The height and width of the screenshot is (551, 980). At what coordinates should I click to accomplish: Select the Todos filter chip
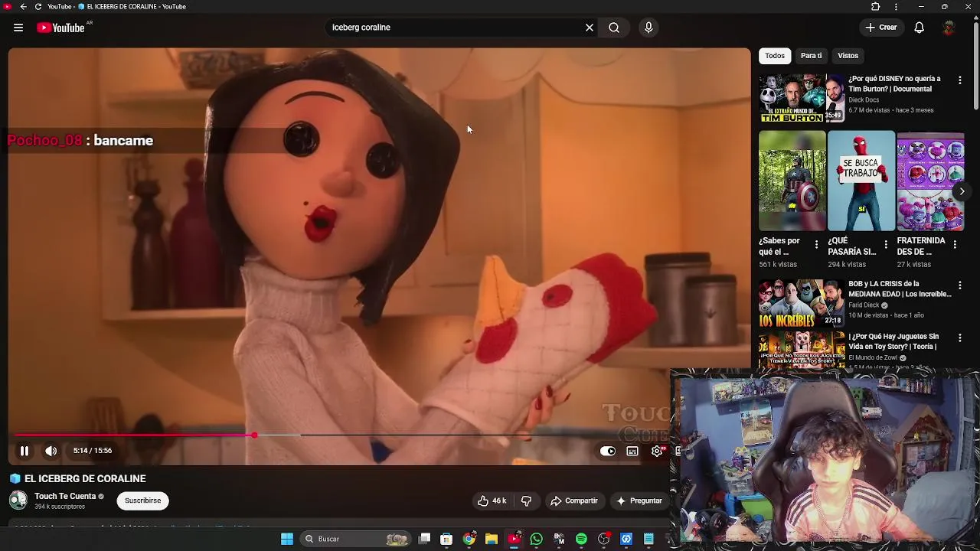[775, 56]
